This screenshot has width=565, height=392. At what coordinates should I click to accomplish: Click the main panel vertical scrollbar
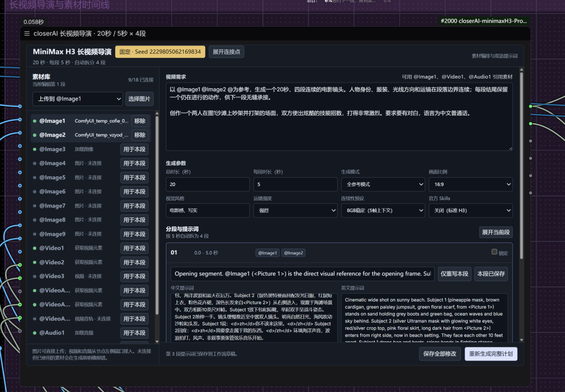click(x=522, y=166)
